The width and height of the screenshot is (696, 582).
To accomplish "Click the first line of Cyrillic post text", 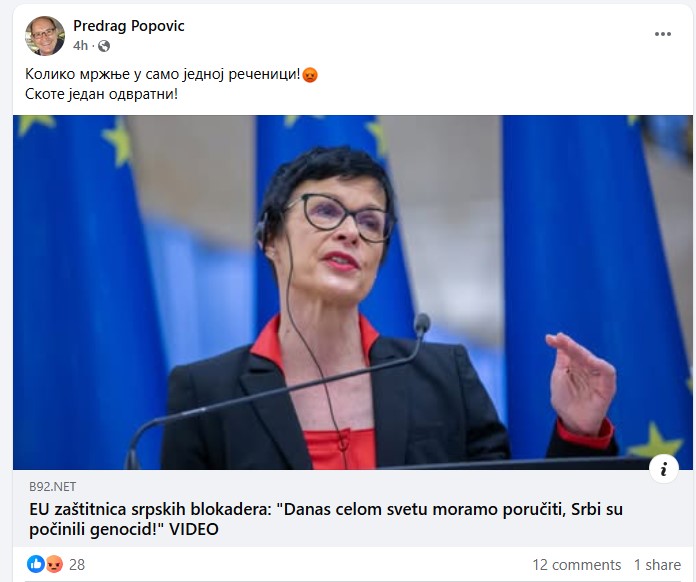I will click(162, 74).
